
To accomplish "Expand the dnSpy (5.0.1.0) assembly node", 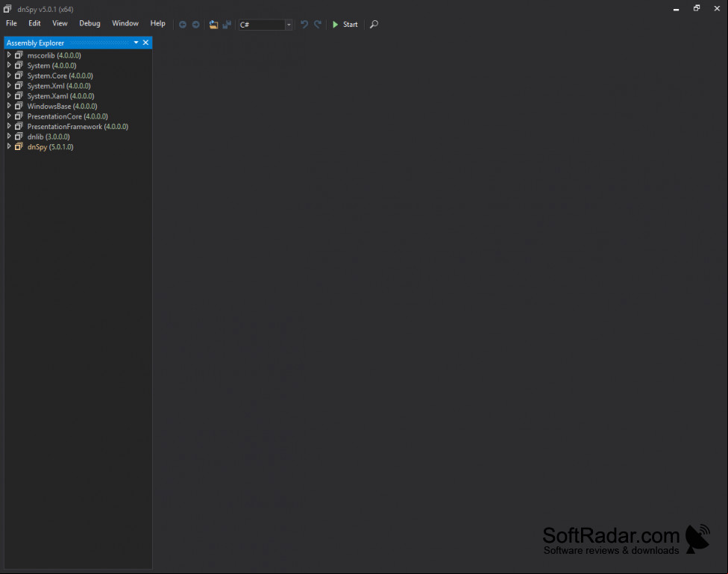I will click(x=9, y=146).
